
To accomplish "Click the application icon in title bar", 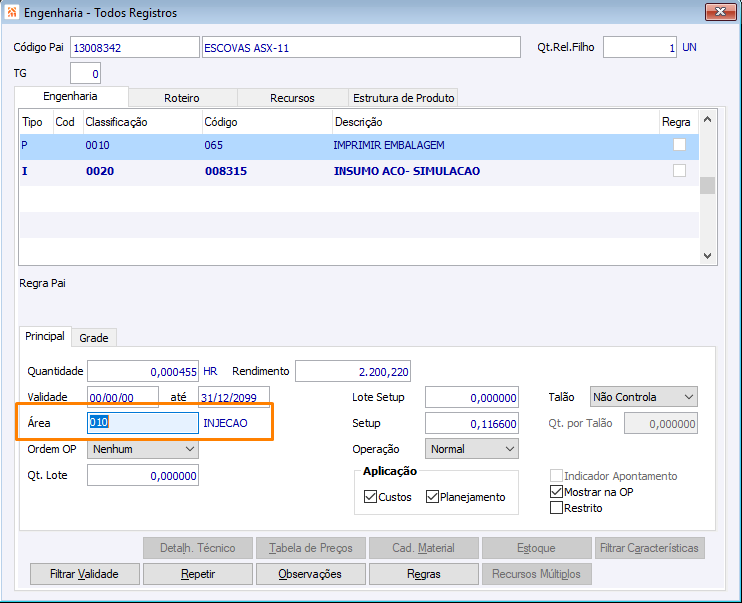I will click(x=11, y=12).
